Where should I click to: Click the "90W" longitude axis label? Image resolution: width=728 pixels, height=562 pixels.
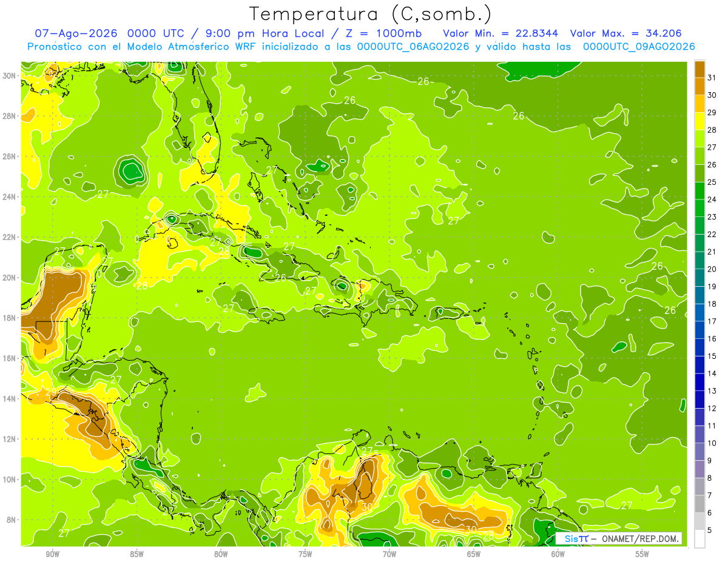pos(53,554)
